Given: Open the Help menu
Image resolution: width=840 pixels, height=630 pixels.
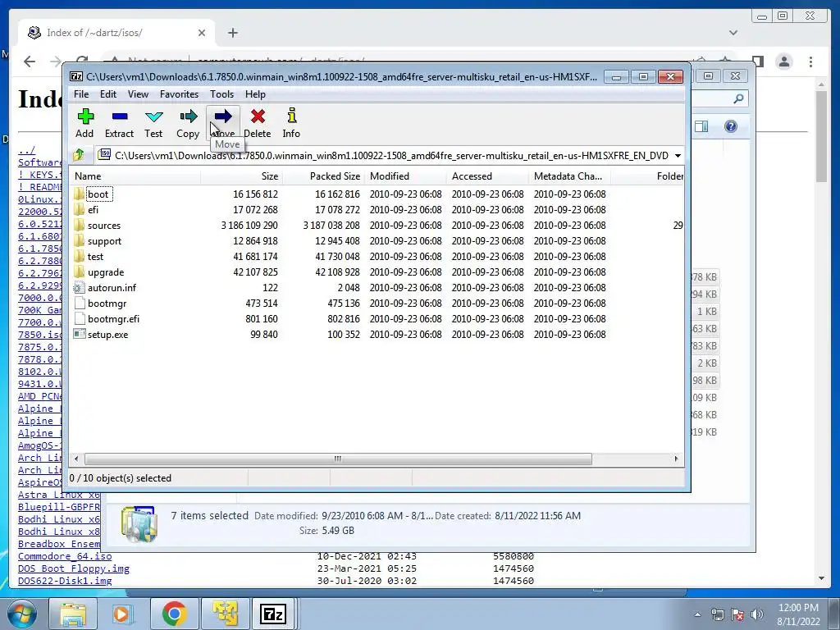Looking at the screenshot, I should pos(256,94).
